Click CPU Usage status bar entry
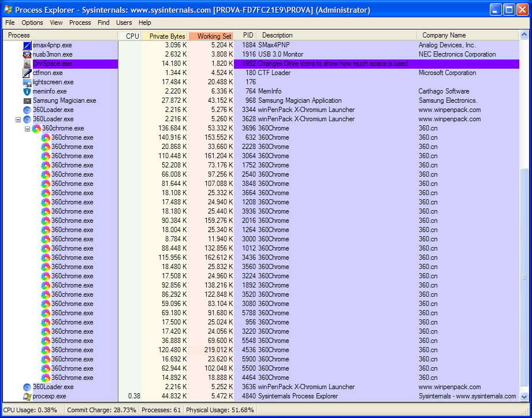 30,410
